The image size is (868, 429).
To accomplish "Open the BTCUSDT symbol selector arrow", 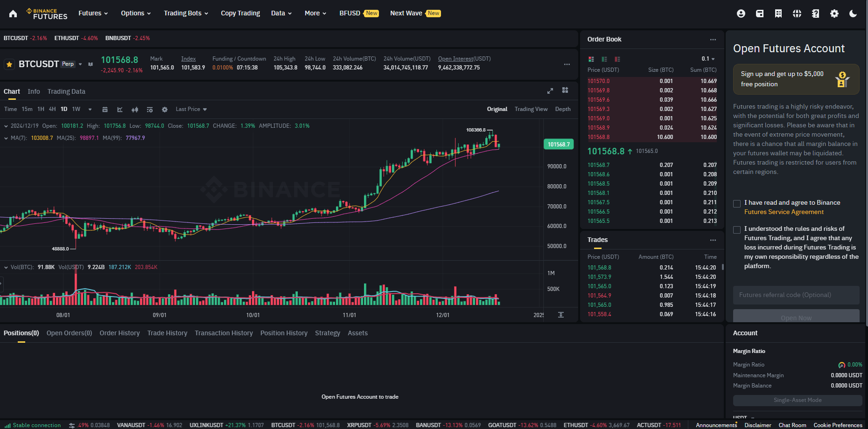I will 80,64.
